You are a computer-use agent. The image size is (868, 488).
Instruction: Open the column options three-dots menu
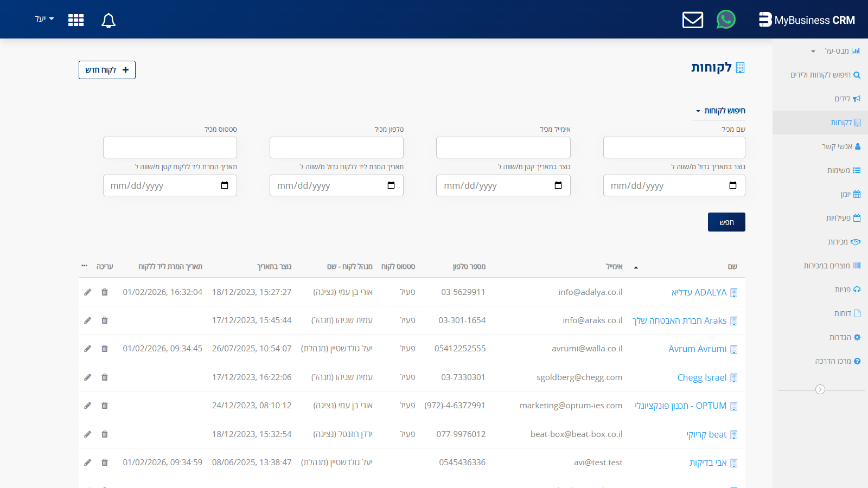tap(85, 266)
